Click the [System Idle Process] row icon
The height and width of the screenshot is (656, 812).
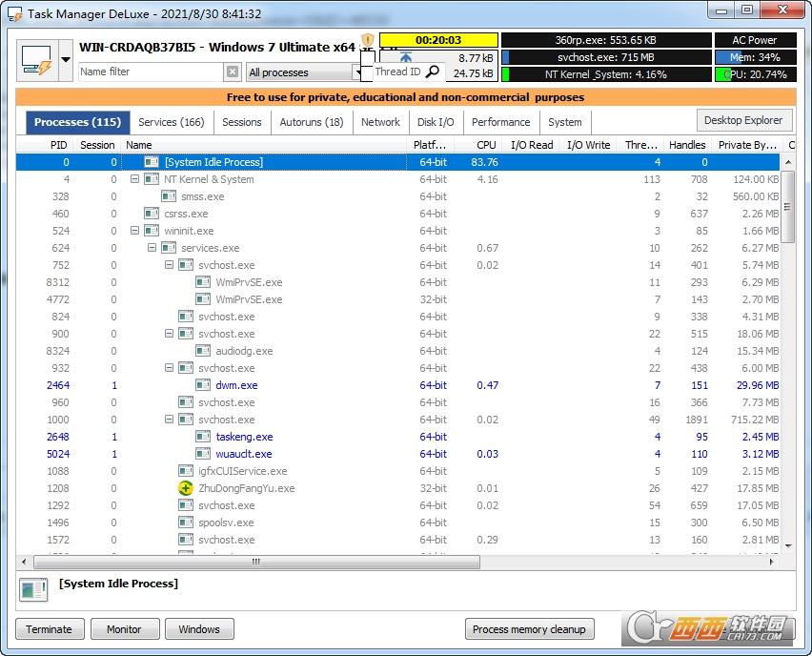click(152, 162)
